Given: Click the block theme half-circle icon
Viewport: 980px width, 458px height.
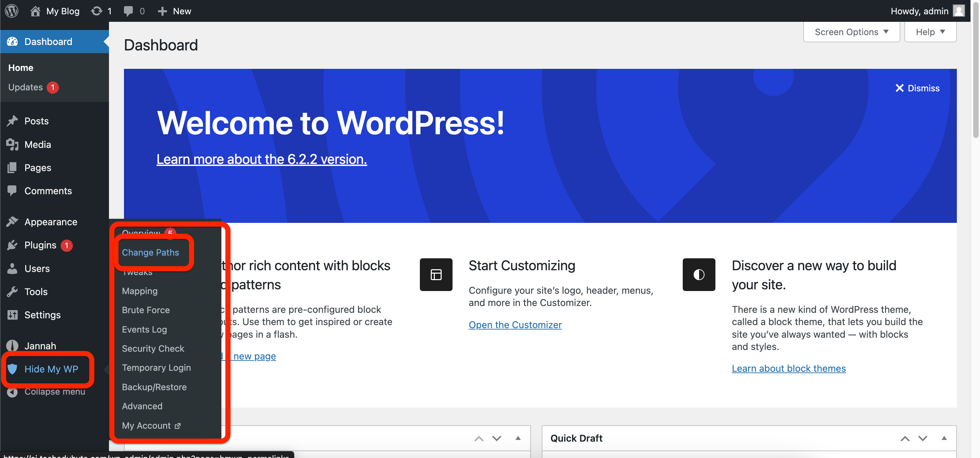Looking at the screenshot, I should coord(698,275).
